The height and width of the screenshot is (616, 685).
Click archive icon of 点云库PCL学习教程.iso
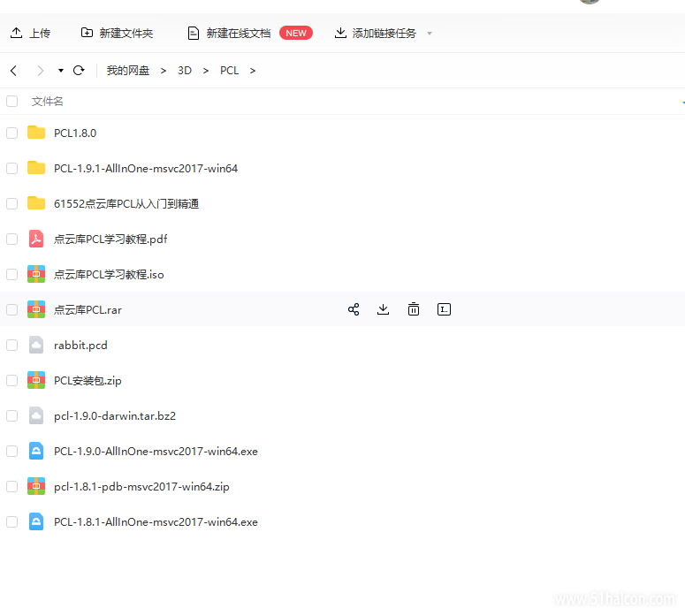[x=36, y=274]
